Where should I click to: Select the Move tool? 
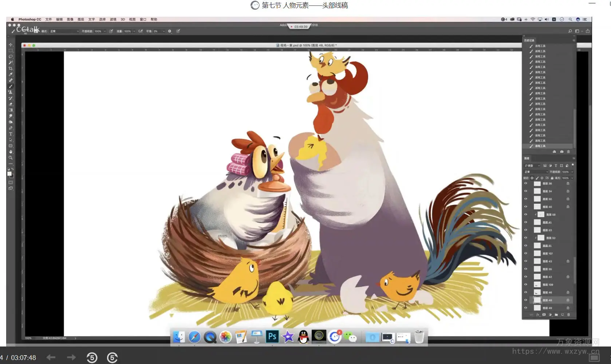click(11, 45)
